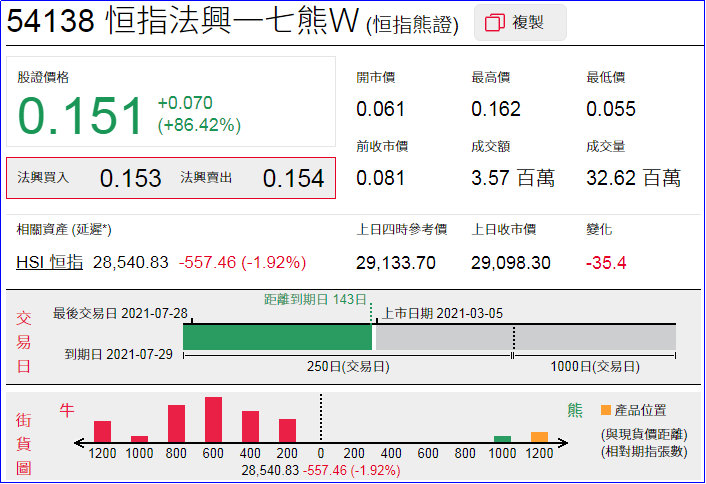Click the orange 產品位置 legend swatch
The image size is (706, 484).
pos(606,410)
